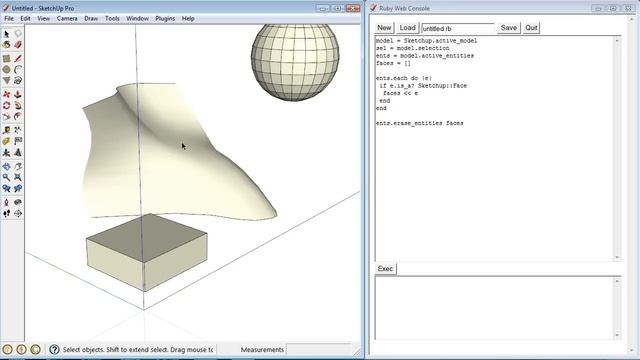The height and width of the screenshot is (360, 640).
Task: Open the View menu
Action: pos(44,19)
